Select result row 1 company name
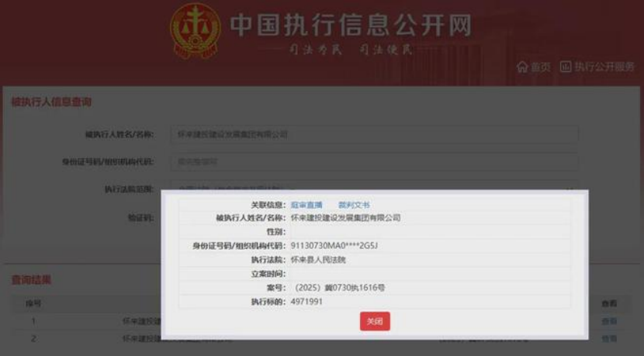Viewport: 644px width, 356px height. 142,321
